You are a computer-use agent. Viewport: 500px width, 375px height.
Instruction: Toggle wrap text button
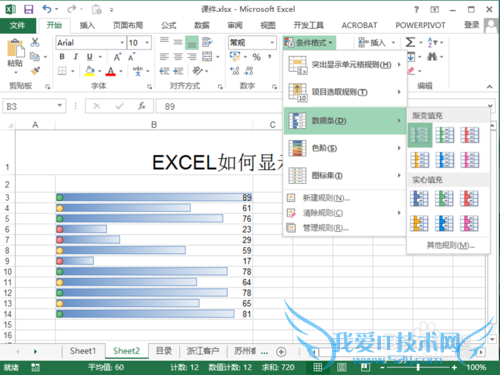pyautogui.click(x=207, y=42)
